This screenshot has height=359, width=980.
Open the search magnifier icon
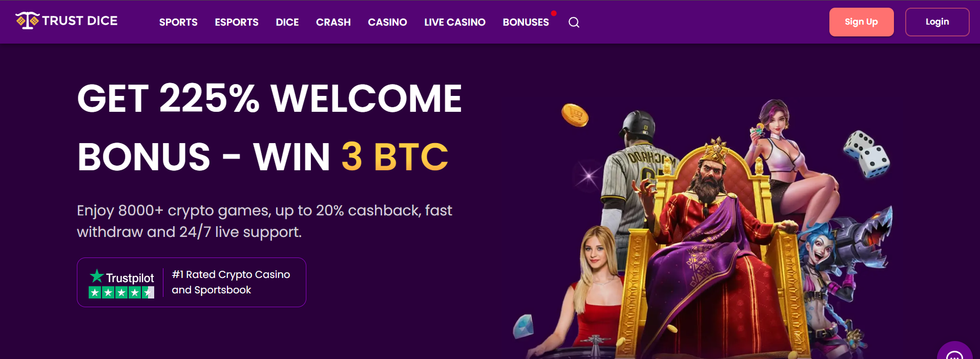pyautogui.click(x=574, y=22)
